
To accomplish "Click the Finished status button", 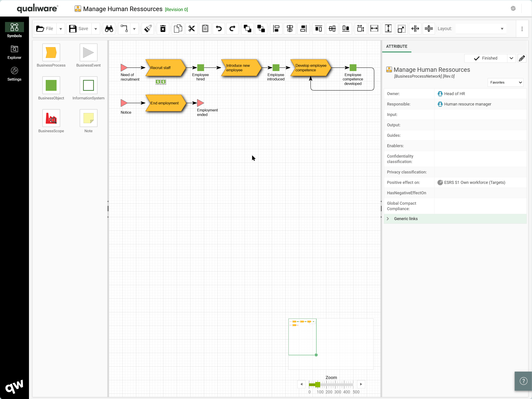I will (486, 58).
